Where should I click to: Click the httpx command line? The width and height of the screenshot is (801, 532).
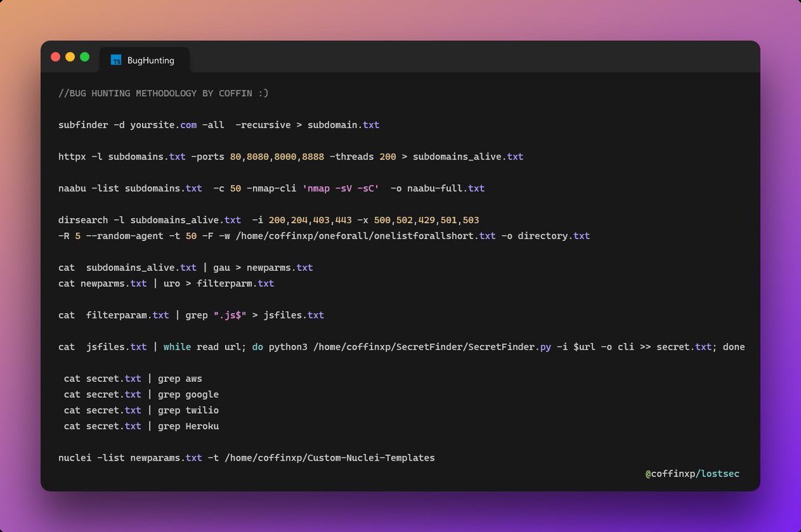tap(291, 157)
